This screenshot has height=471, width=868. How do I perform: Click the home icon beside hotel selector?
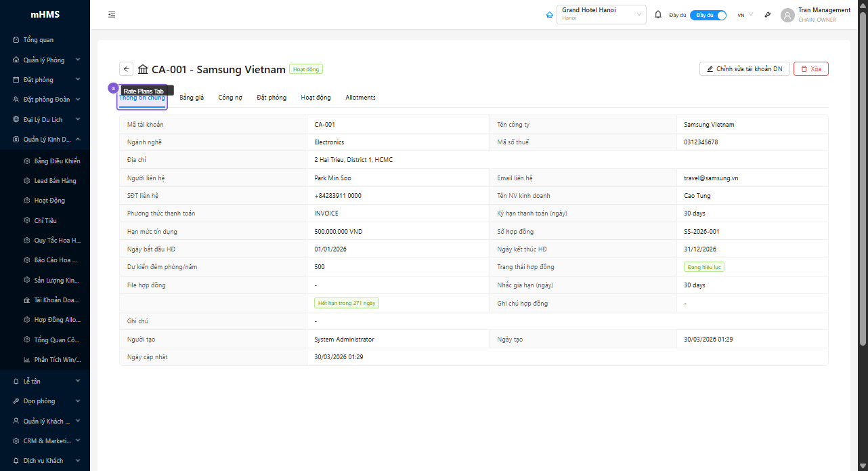pyautogui.click(x=549, y=15)
